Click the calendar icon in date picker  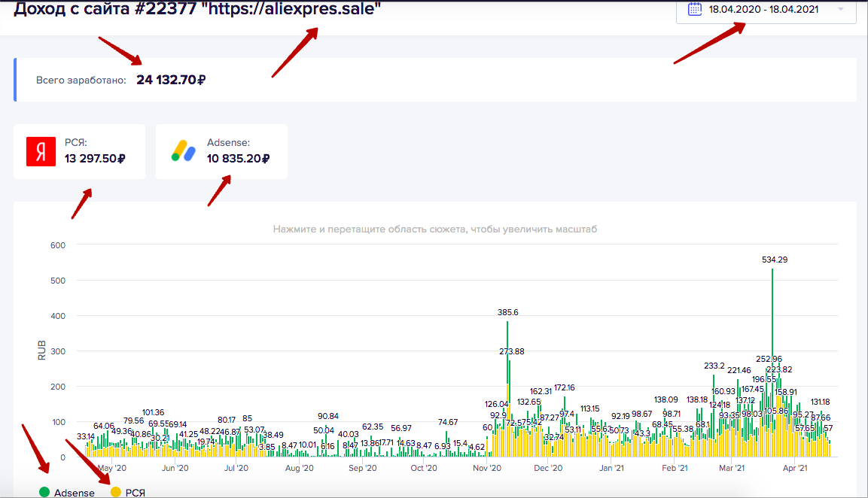coord(694,10)
